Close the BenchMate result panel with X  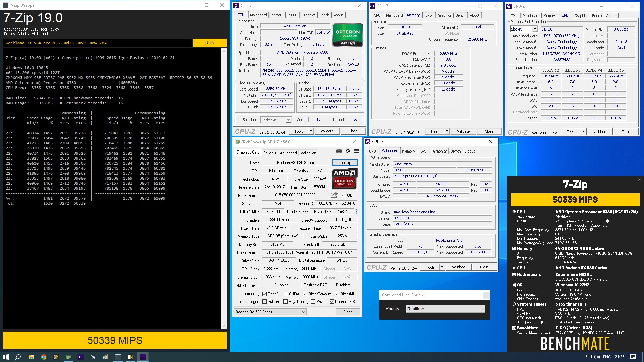[x=639, y=180]
